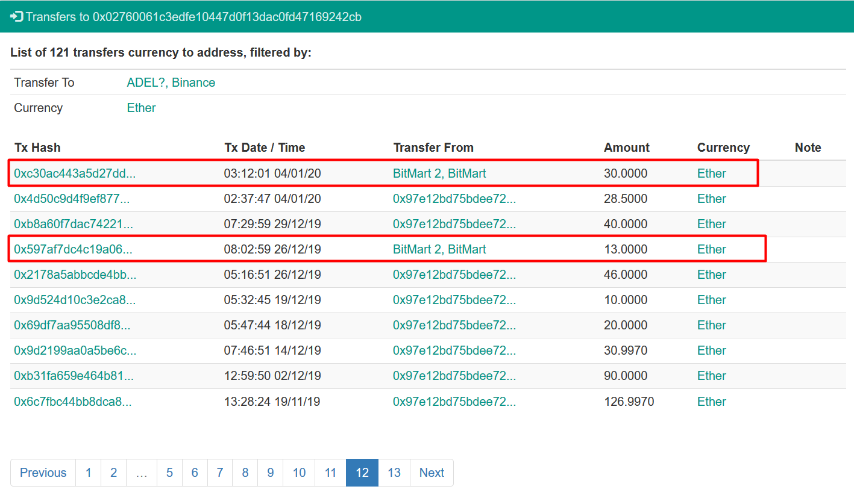Viewport: 854px width, 504px height.
Task: Open sender address of 46.0000 transfer
Action: point(454,275)
